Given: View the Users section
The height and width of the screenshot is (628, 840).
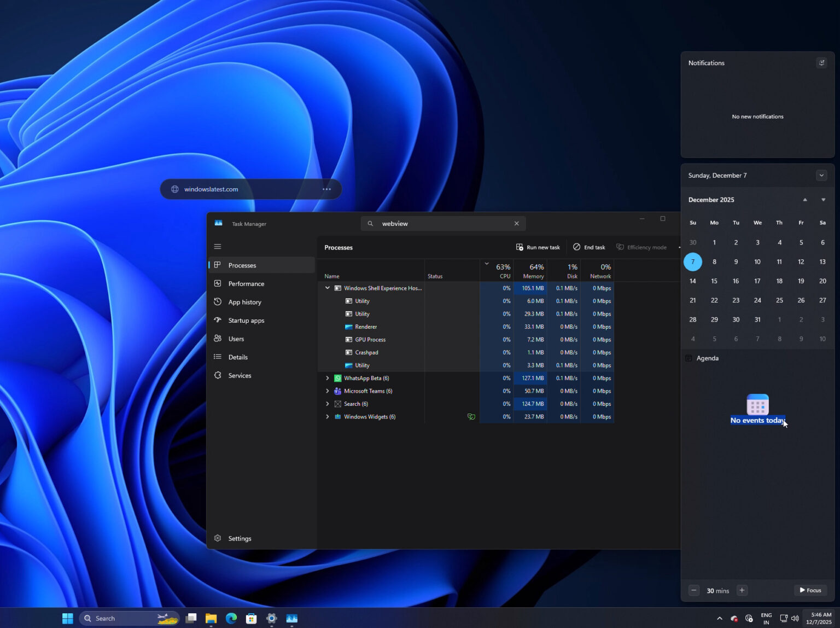Looking at the screenshot, I should [x=236, y=338].
